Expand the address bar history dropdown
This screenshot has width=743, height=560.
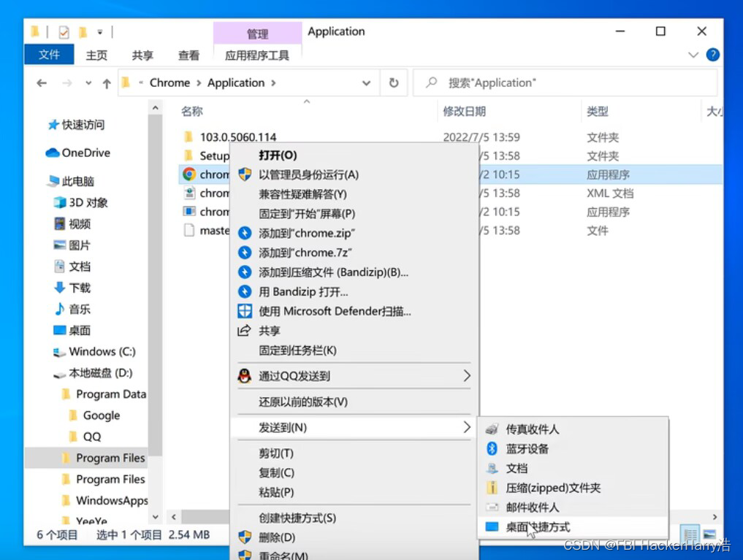(366, 83)
